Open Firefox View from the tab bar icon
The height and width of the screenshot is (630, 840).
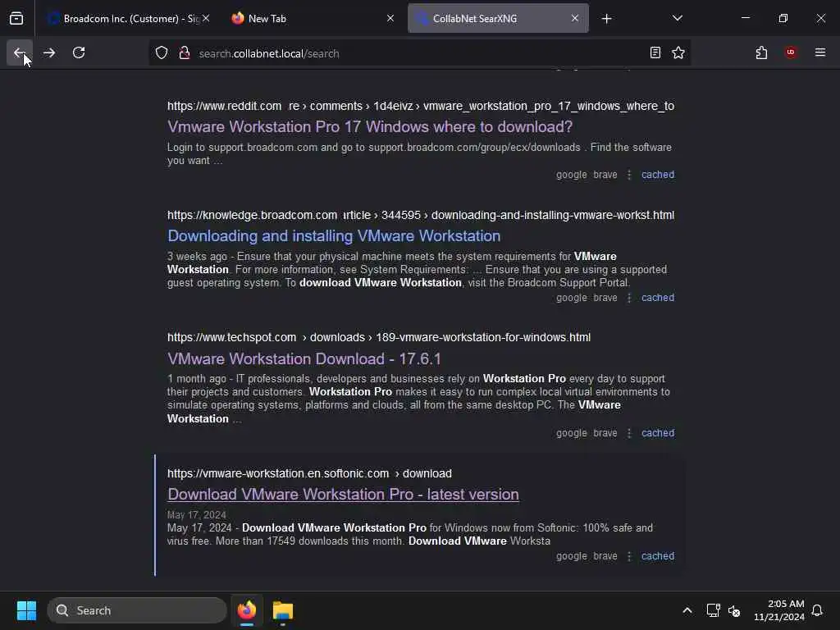pyautogui.click(x=16, y=18)
